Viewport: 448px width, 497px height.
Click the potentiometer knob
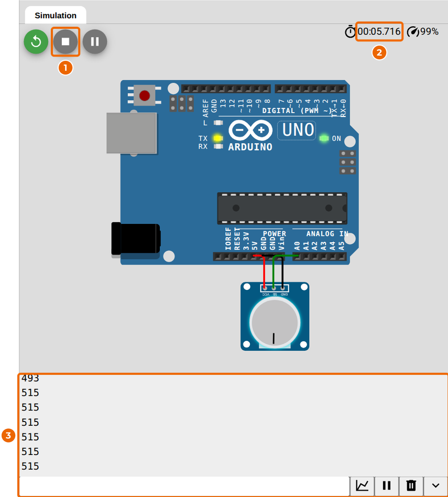click(275, 322)
